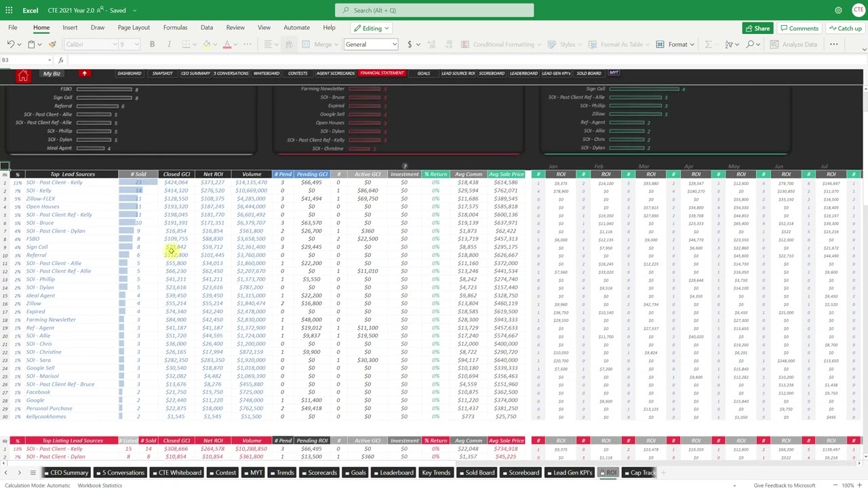Open the Excel app launcher grid
The image size is (868, 488).
pyautogui.click(x=9, y=10)
